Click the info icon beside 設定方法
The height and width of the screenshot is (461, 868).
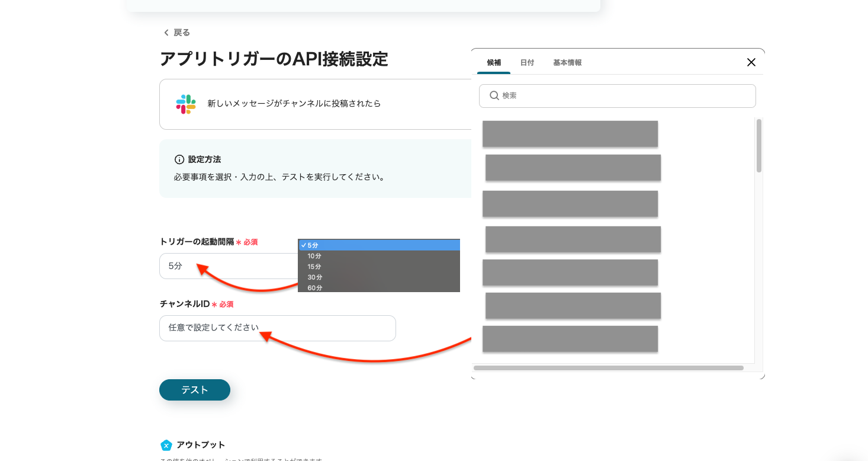(179, 159)
